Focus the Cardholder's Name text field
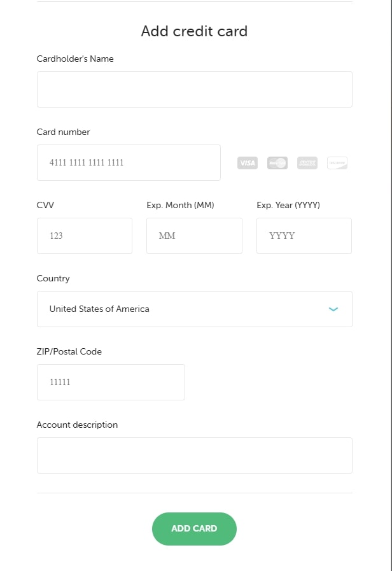The image size is (392, 571). pyautogui.click(x=194, y=89)
